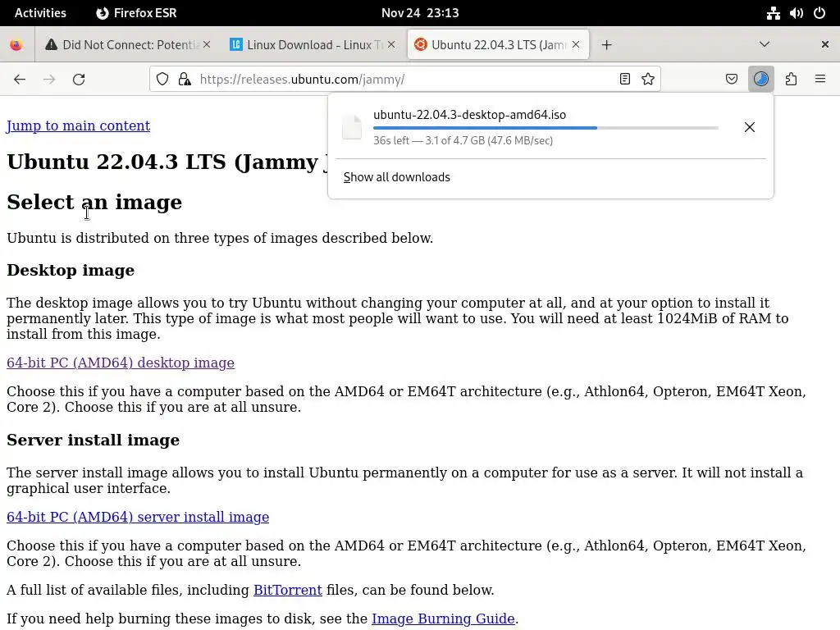This screenshot has height=630, width=840.
Task: Open the 64-bit PC desktop image link
Action: 121,363
